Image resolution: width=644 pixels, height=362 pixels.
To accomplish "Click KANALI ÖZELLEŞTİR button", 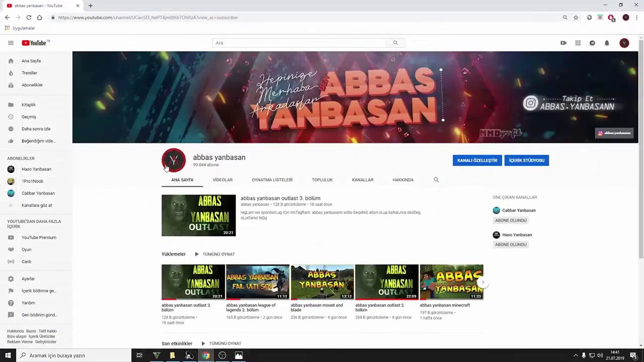I will [x=477, y=160].
